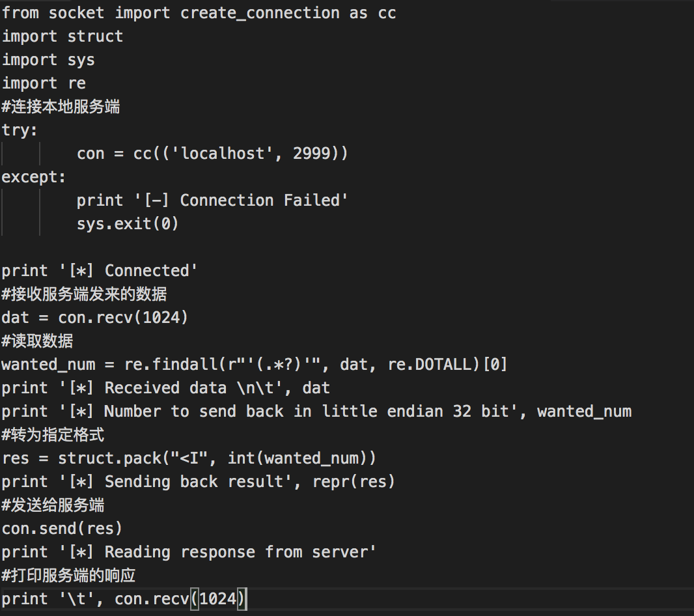Click the 'localhost' string literal
The width and height of the screenshot is (694, 616).
(222, 154)
